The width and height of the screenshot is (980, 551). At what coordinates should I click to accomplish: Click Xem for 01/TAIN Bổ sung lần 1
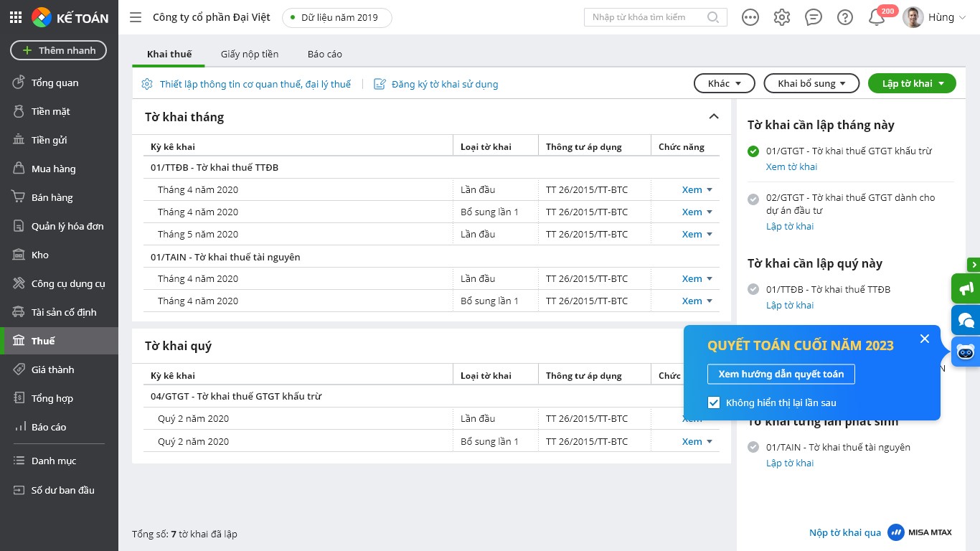[x=692, y=301]
